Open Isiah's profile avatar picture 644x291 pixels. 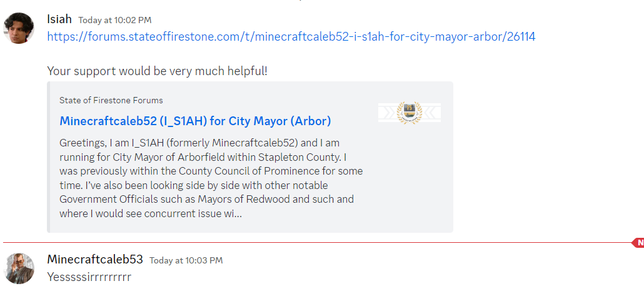pos(19,28)
